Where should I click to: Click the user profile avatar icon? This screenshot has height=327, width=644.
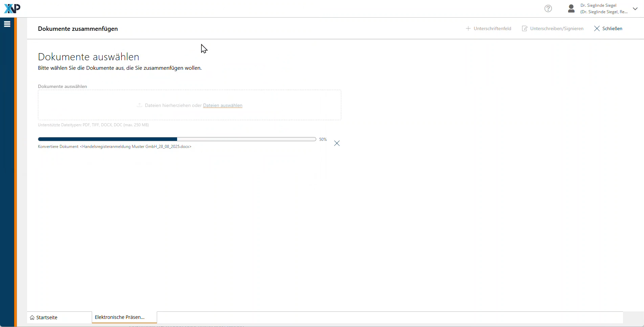point(571,8)
